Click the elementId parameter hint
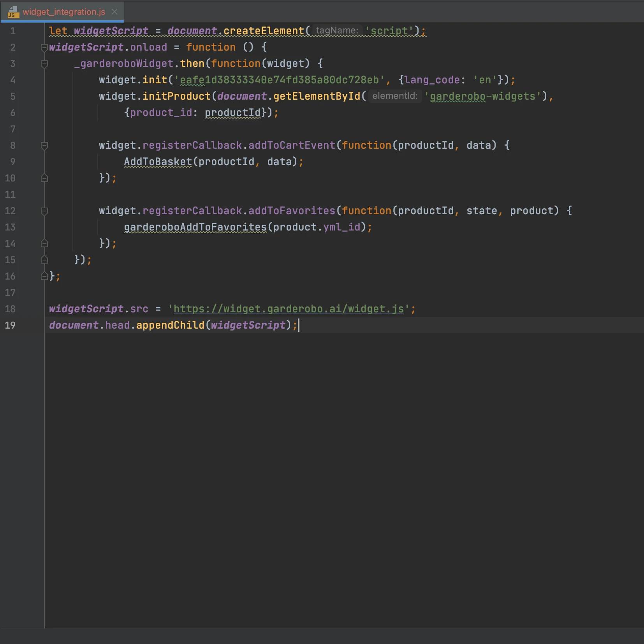Screen dimensions: 644x644 coord(395,96)
